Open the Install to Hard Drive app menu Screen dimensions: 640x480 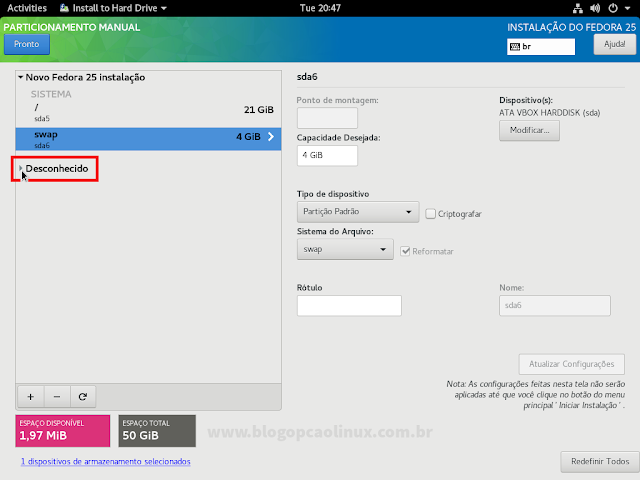pos(113,8)
